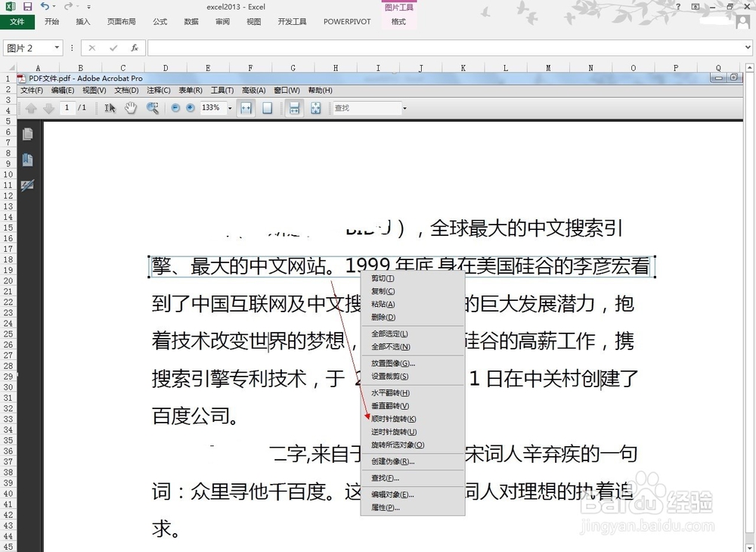This screenshot has width=756, height=552.
Task: Choose 属性(P)... in context menu
Action: click(x=413, y=507)
